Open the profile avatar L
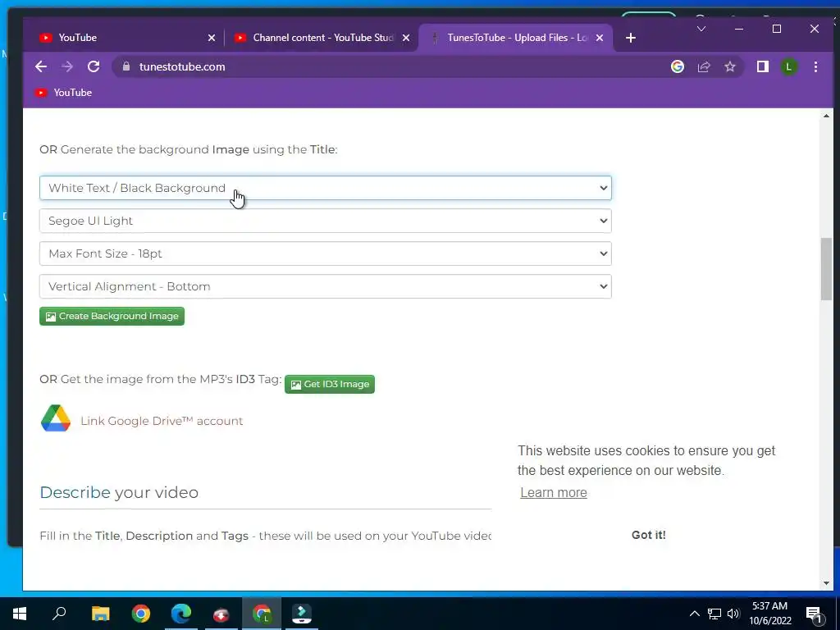 click(x=788, y=66)
